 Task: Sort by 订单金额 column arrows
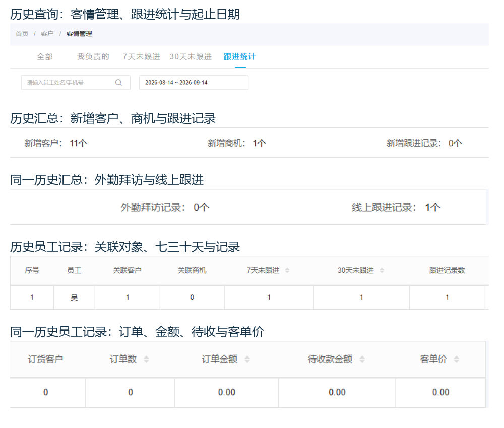point(247,359)
